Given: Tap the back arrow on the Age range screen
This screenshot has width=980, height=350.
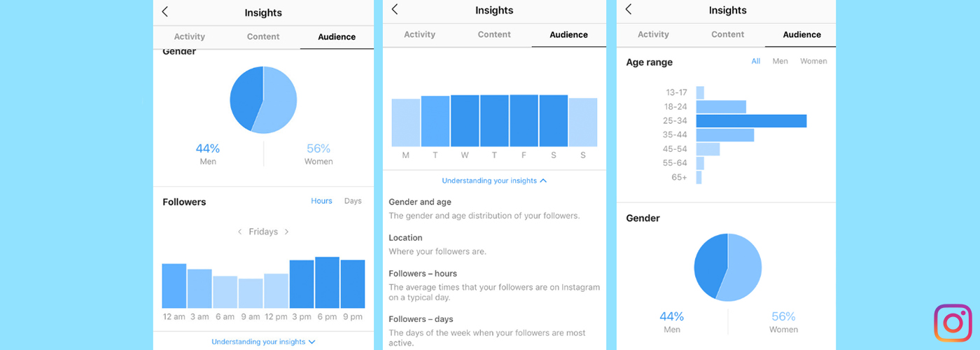Looking at the screenshot, I should click(x=628, y=9).
